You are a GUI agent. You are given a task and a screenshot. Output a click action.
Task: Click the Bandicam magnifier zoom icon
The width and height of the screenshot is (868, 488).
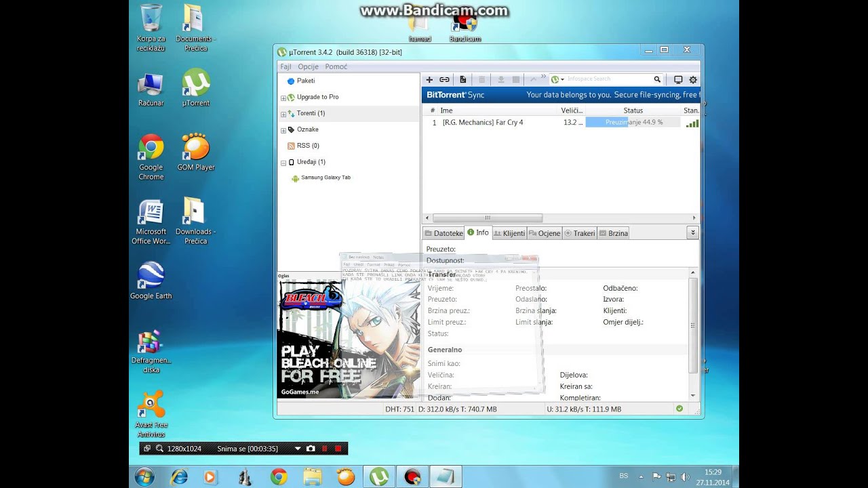[x=159, y=449]
